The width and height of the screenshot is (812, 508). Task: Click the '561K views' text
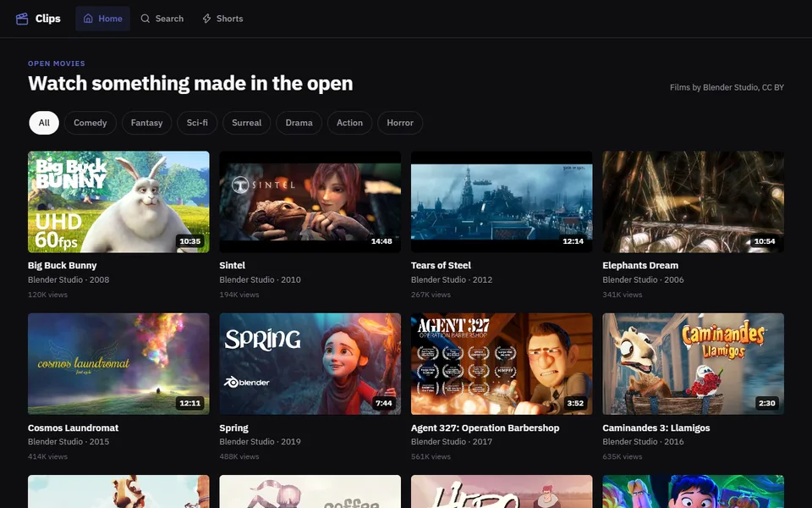(431, 456)
